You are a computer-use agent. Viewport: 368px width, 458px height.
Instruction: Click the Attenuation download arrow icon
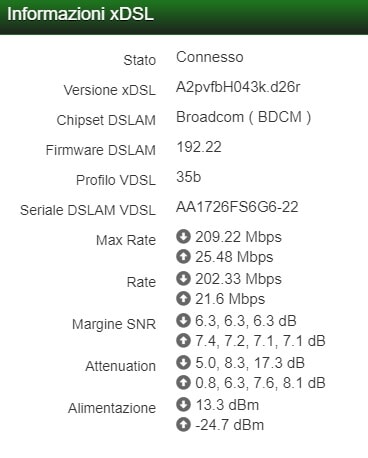pos(183,363)
